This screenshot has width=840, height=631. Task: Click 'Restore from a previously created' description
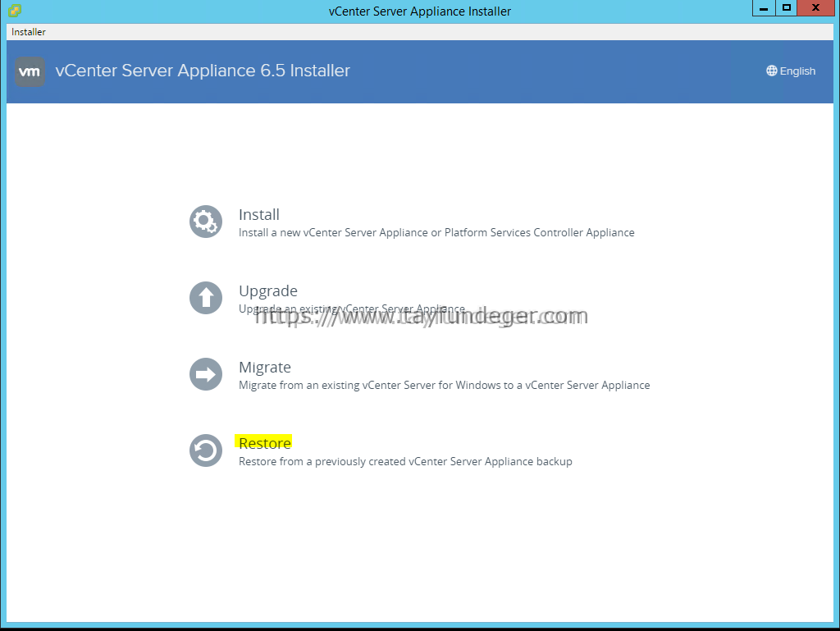click(405, 462)
